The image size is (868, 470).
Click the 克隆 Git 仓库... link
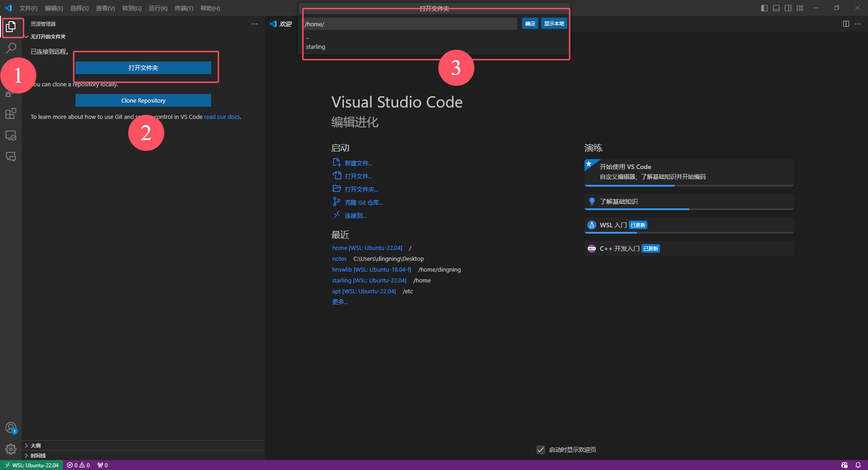coord(363,202)
